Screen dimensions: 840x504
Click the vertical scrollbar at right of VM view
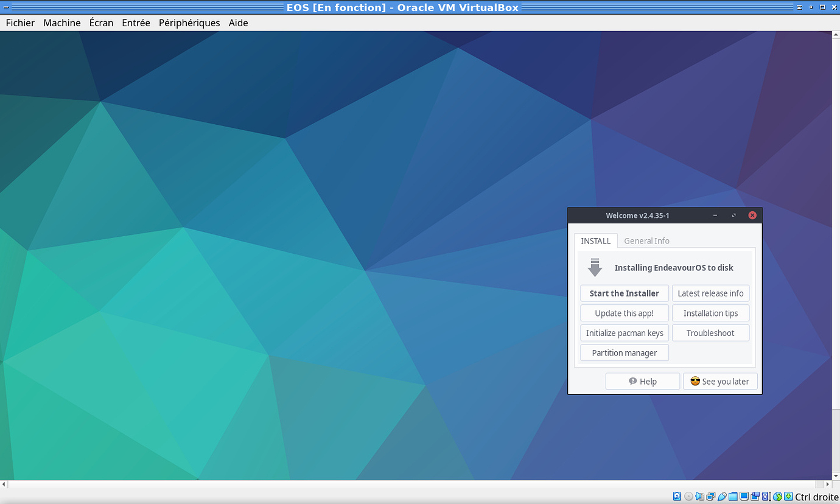click(x=836, y=256)
